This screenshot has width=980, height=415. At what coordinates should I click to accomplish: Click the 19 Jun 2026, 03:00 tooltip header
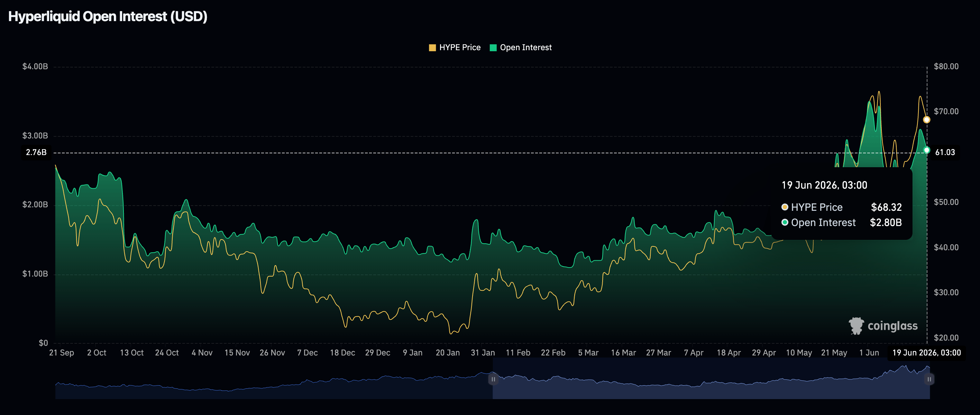[x=824, y=186]
